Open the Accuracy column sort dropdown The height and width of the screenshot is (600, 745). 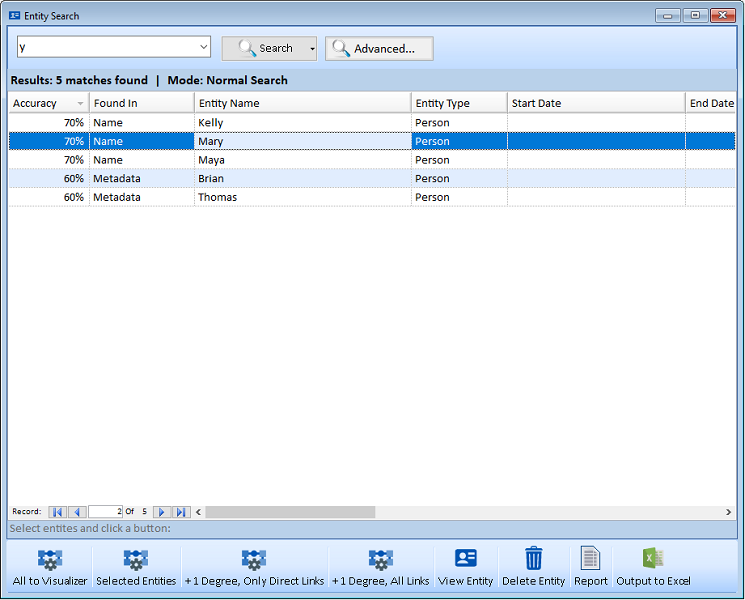[80, 104]
